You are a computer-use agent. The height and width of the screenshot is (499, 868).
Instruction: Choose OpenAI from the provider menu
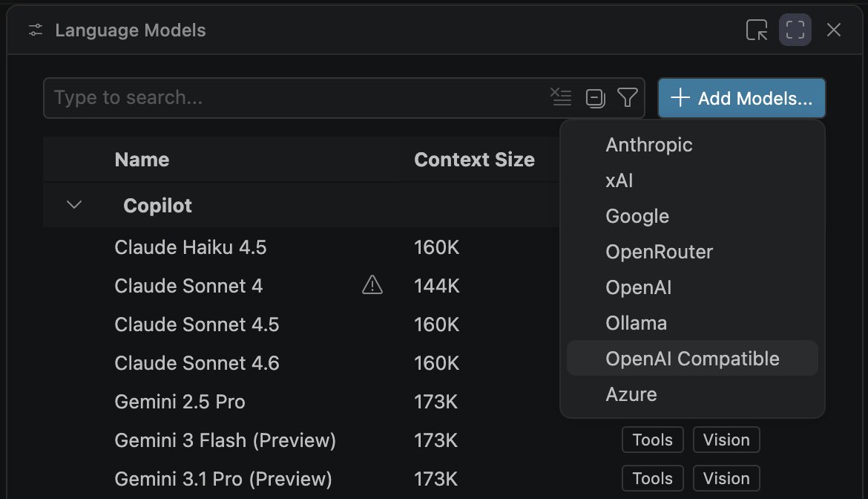pyautogui.click(x=692, y=287)
